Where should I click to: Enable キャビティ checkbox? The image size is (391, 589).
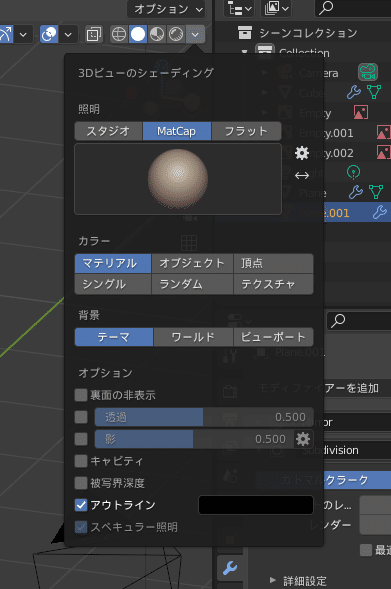coord(81,461)
